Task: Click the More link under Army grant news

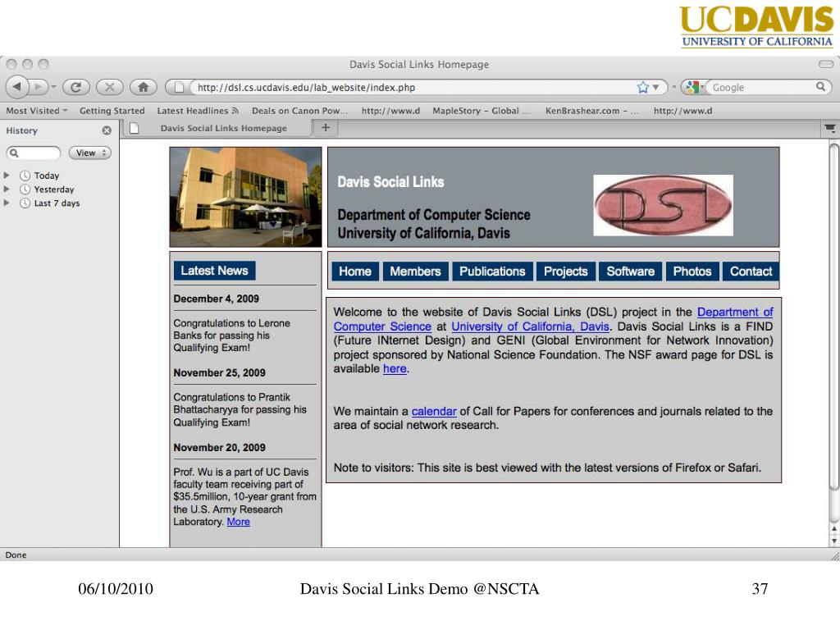Action: pyautogui.click(x=239, y=522)
